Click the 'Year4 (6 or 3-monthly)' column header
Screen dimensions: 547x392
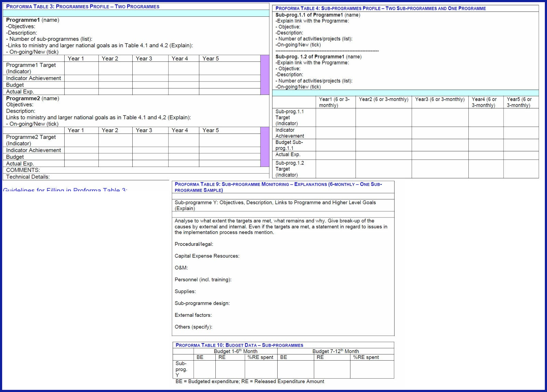[486, 102]
